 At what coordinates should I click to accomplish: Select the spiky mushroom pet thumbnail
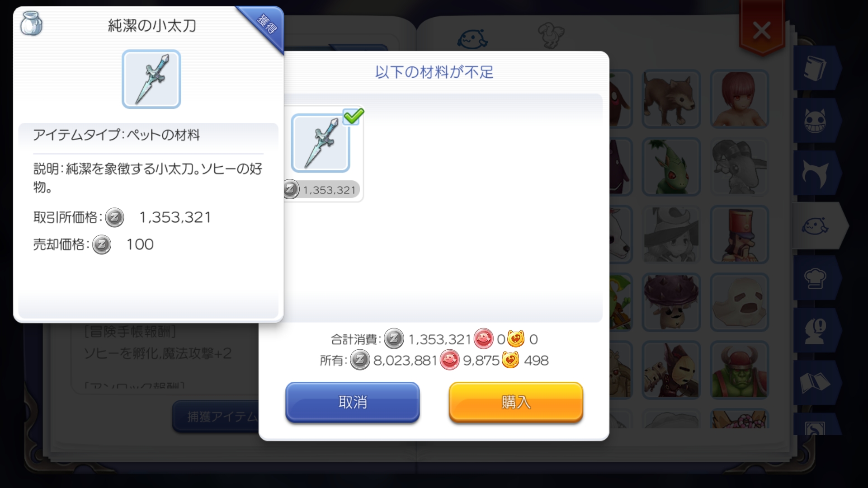[x=671, y=302]
